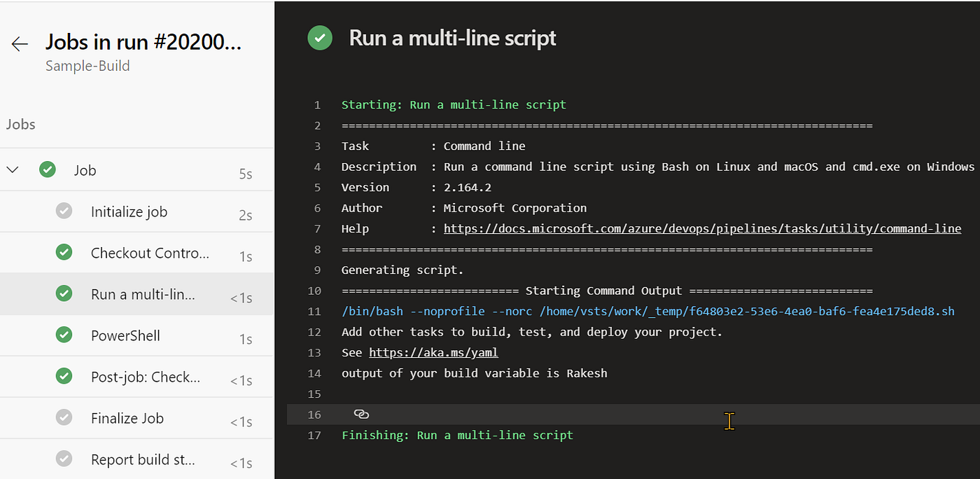Select the Job row in jobs list

[x=136, y=170]
